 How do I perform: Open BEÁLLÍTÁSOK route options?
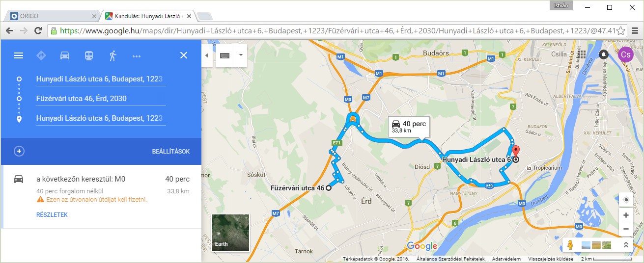(171, 152)
